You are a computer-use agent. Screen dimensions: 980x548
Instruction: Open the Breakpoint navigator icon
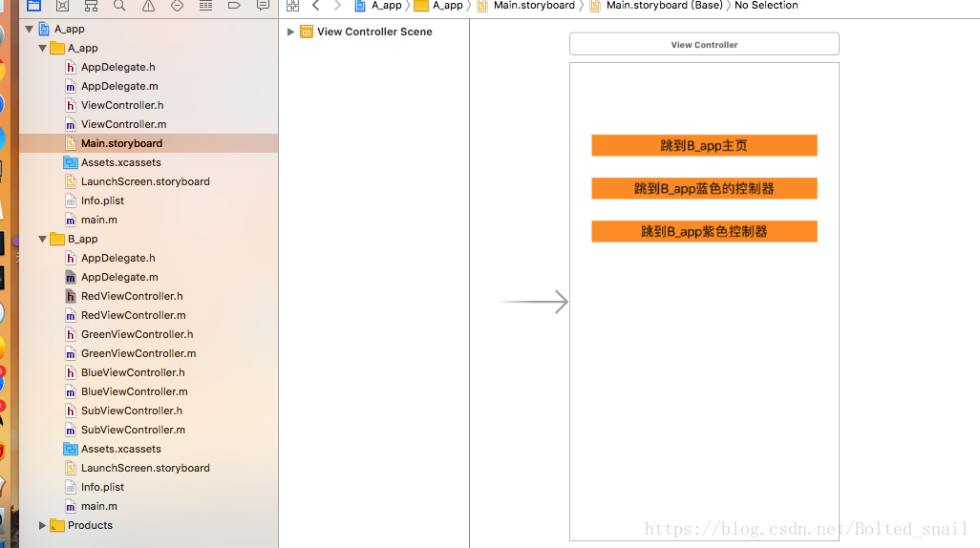(234, 6)
